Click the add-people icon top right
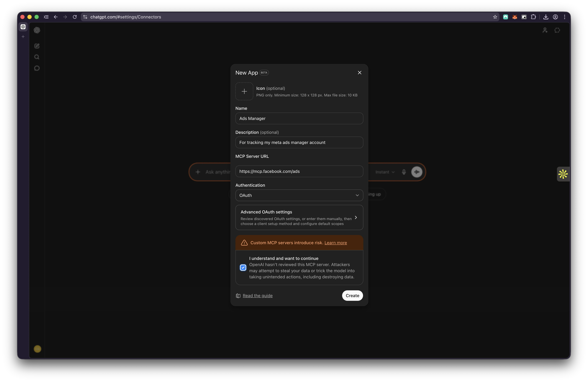 click(x=545, y=30)
